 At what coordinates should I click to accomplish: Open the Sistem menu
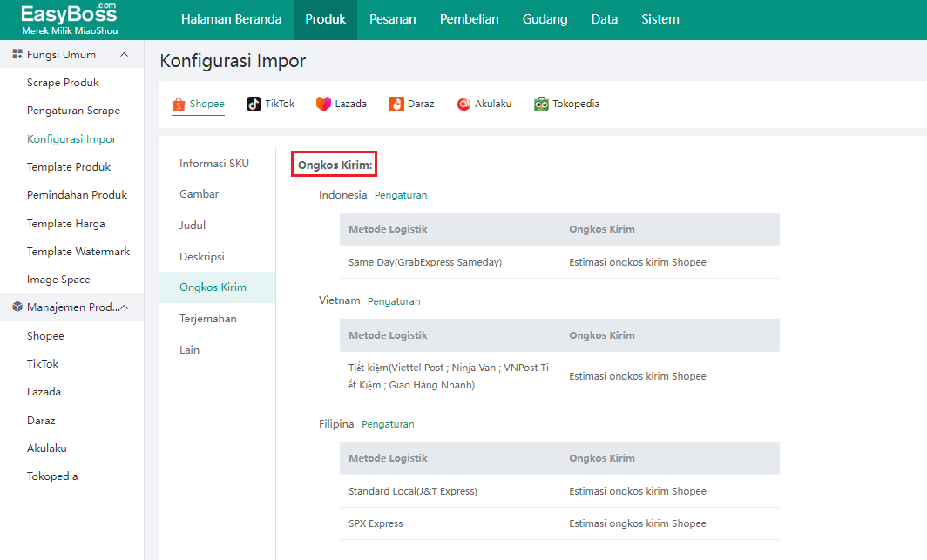[x=660, y=19]
